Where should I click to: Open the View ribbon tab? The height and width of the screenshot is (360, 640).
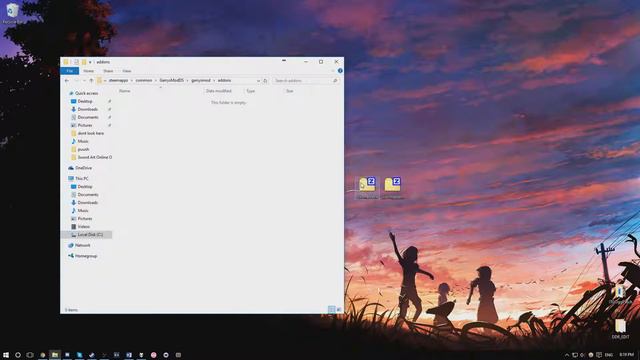[127, 71]
